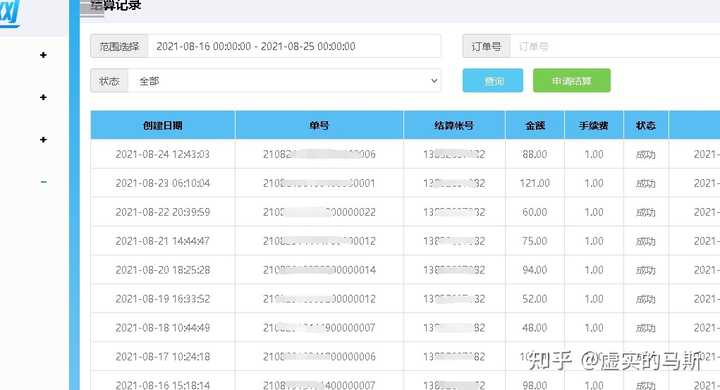Click the 手续费 column header
The width and height of the screenshot is (720, 390).
coord(593,125)
